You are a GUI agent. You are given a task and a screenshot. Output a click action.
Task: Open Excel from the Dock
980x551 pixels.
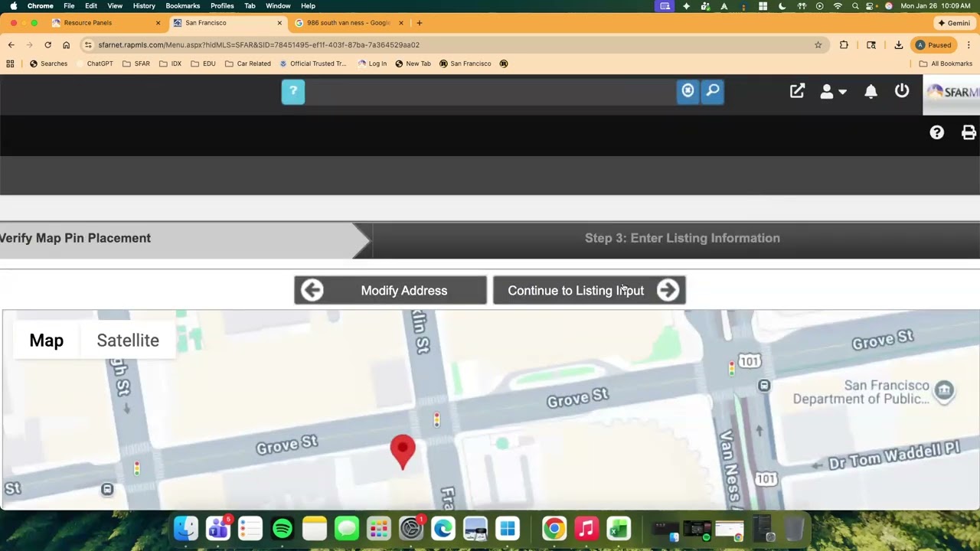pos(619,529)
